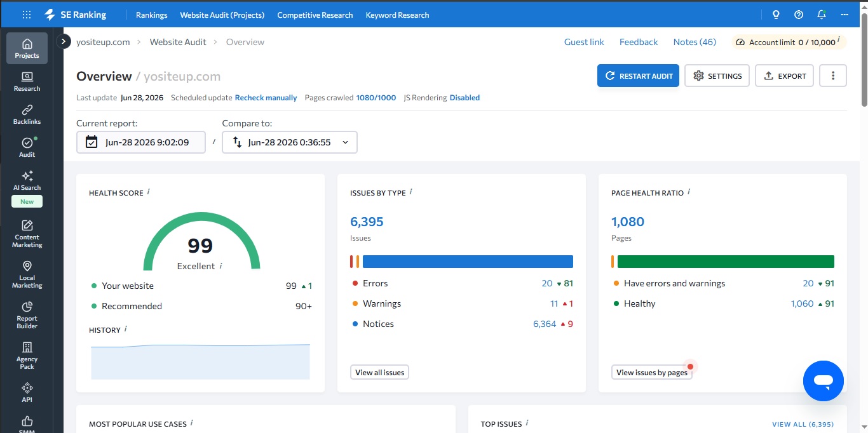
Task: Click the 6,395 issues total
Action: (x=367, y=222)
